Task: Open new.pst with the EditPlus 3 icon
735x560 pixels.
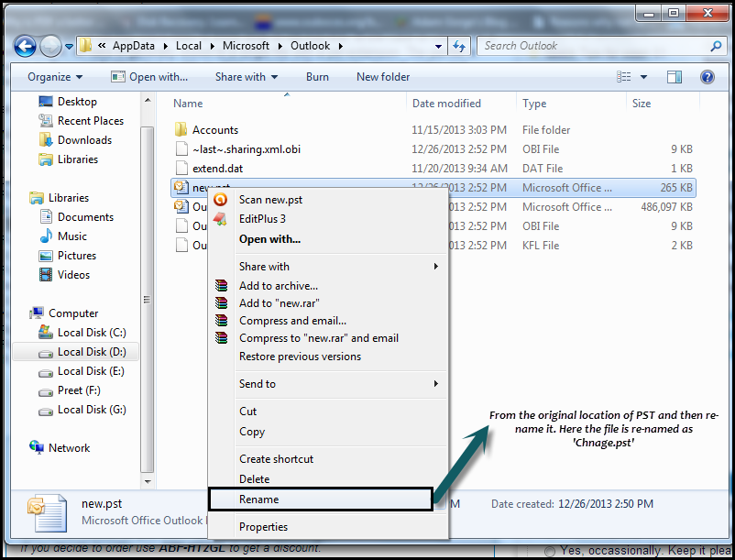Action: pos(220,218)
